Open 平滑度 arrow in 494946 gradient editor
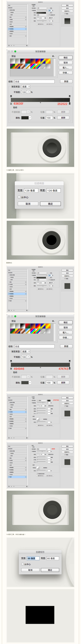 tap(28, 357)
